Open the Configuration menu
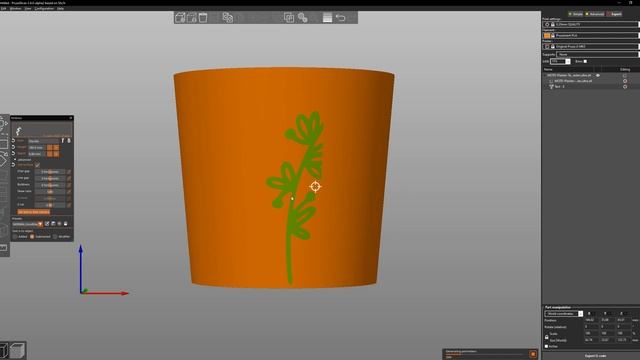This screenshot has height=360, width=640. 44,8
